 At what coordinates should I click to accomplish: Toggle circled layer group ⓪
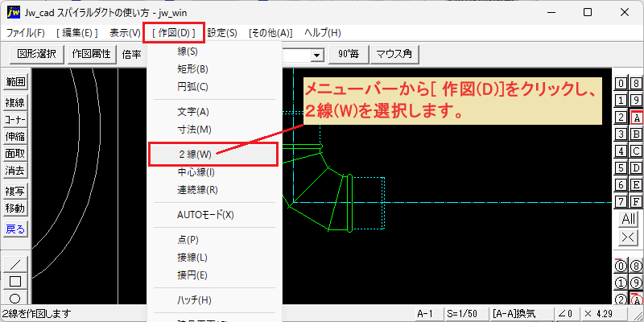pos(621,266)
